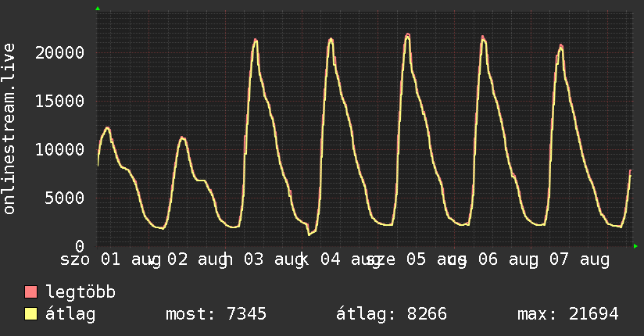Click the 'max: 21694' statistic

[x=568, y=314]
